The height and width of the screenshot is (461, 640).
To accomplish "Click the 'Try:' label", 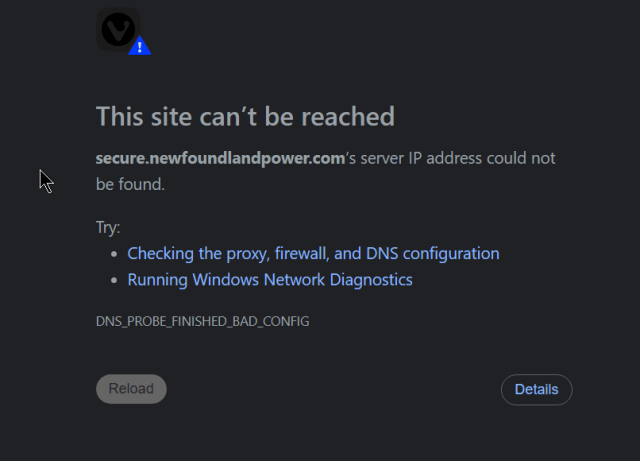I will 108,227.
